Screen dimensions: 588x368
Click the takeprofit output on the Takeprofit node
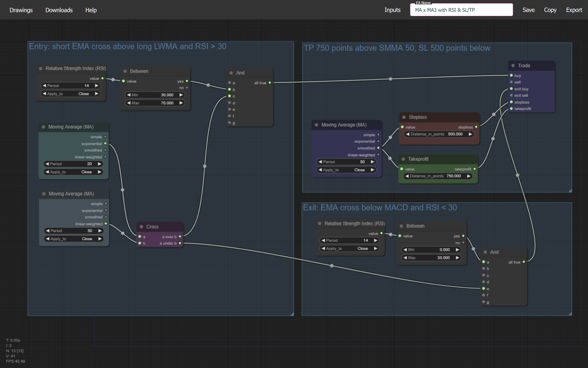[x=474, y=169]
